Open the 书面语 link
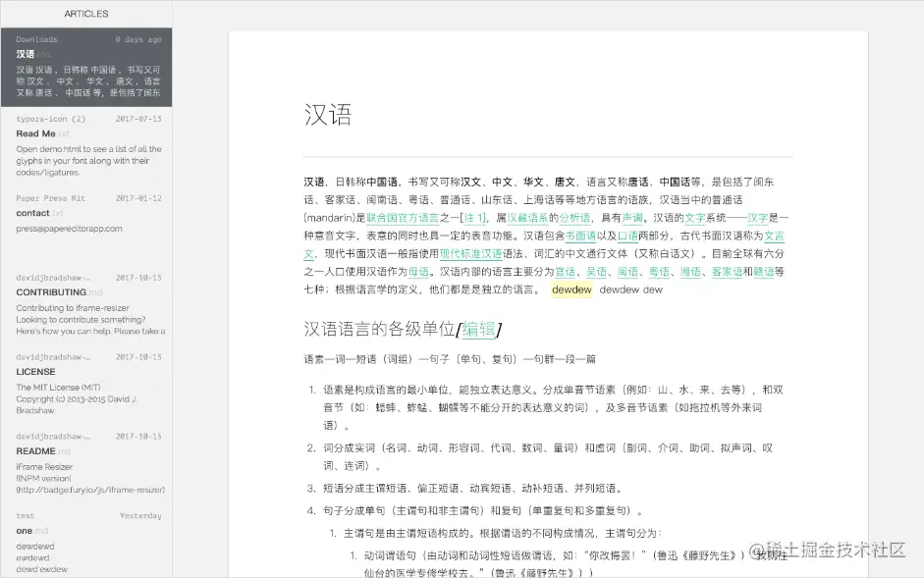 580,236
